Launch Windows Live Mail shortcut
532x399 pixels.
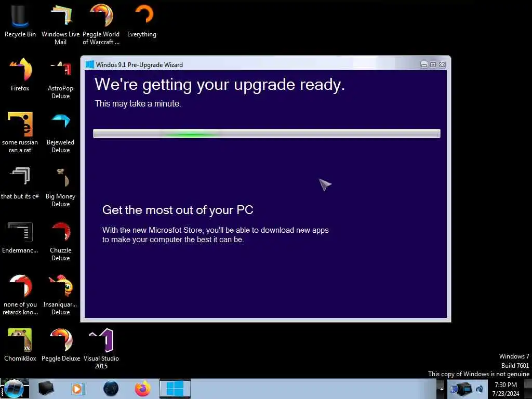point(60,24)
